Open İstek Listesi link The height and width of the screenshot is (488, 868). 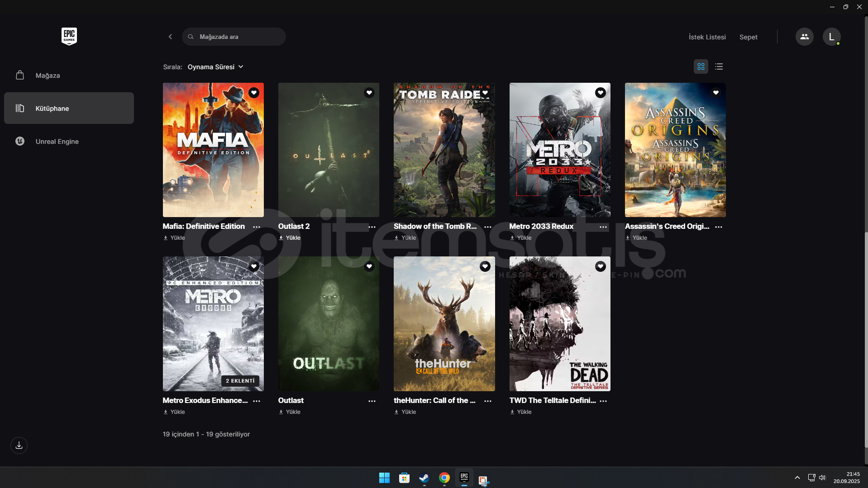pos(707,37)
